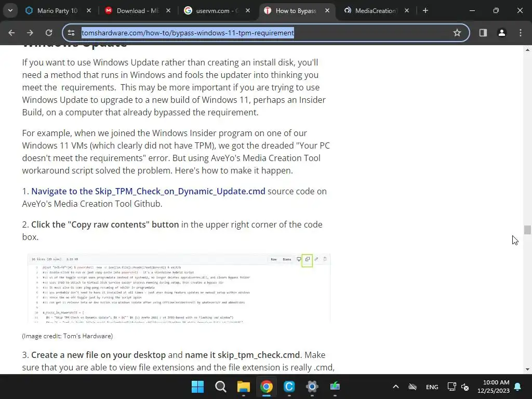View site information icon in address bar

(71, 33)
